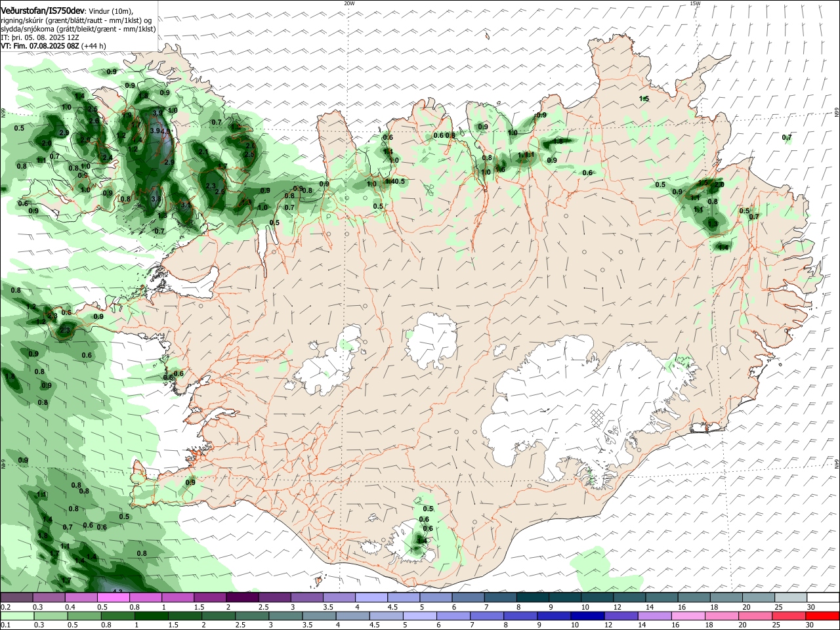Pick the periwinkle lower legend swatch at 7
Screen dimensions: 840x630
coord(488,616)
